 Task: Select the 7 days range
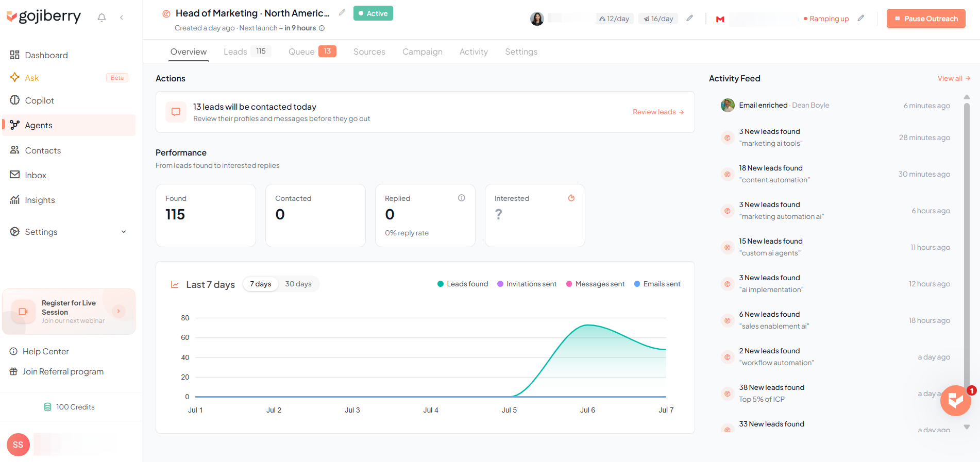tap(261, 284)
